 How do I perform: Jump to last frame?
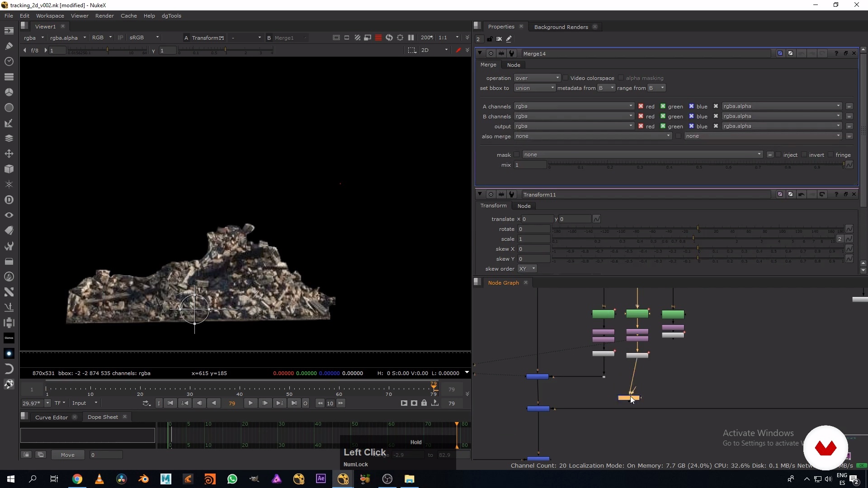pyautogui.click(x=294, y=403)
